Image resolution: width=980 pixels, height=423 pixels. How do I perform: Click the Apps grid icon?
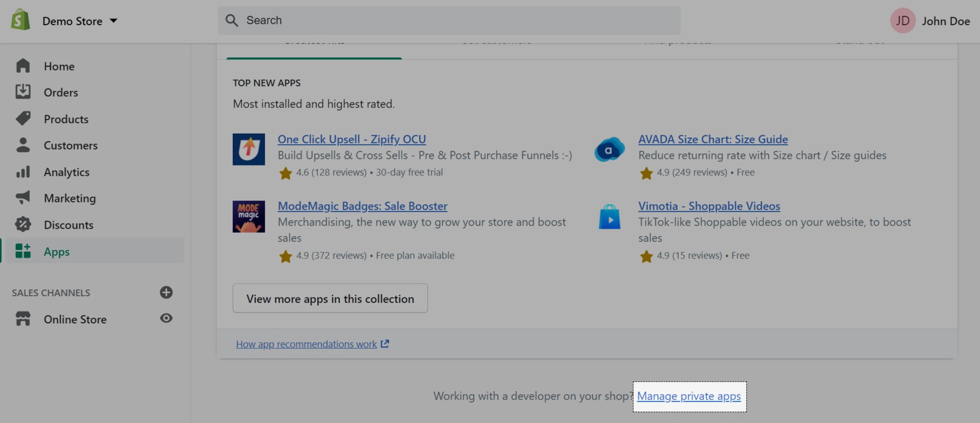(23, 251)
